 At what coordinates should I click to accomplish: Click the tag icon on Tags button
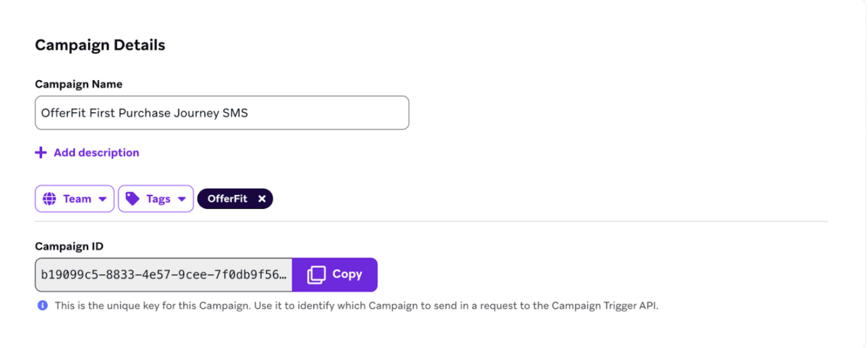click(132, 199)
